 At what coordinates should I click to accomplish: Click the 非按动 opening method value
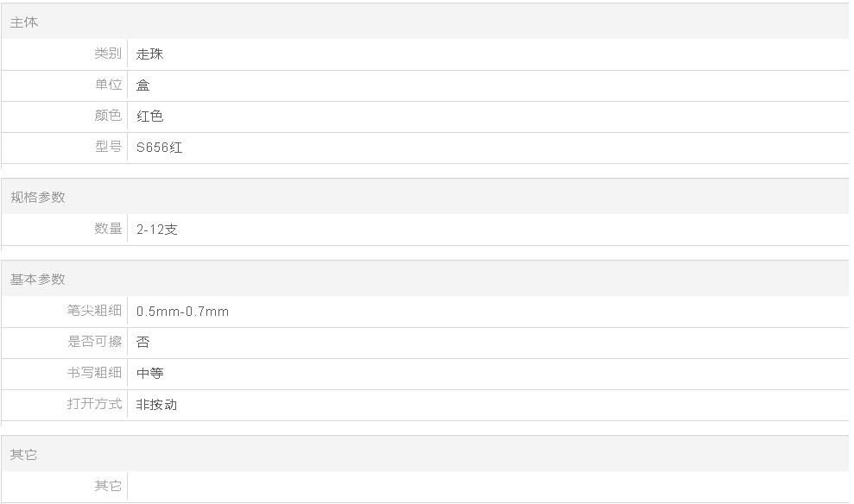click(x=157, y=405)
